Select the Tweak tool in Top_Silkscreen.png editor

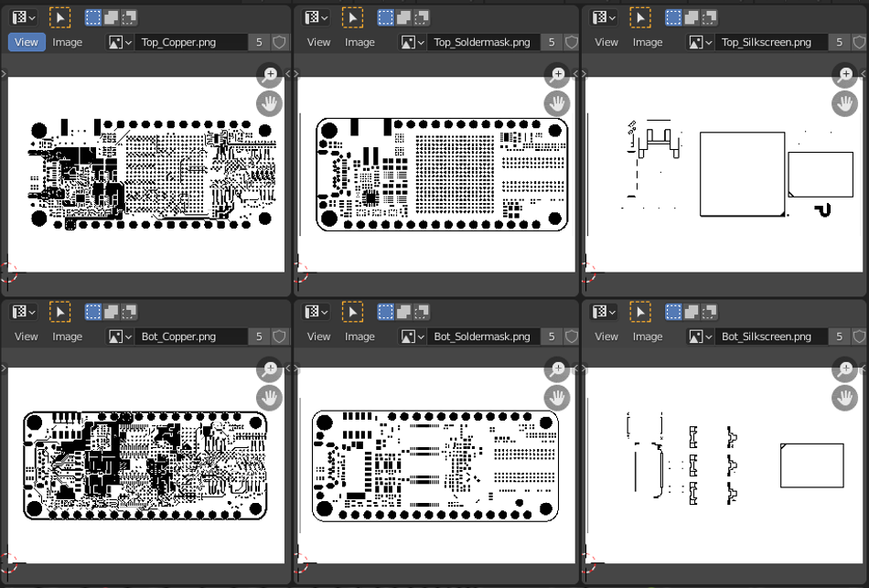(640, 17)
